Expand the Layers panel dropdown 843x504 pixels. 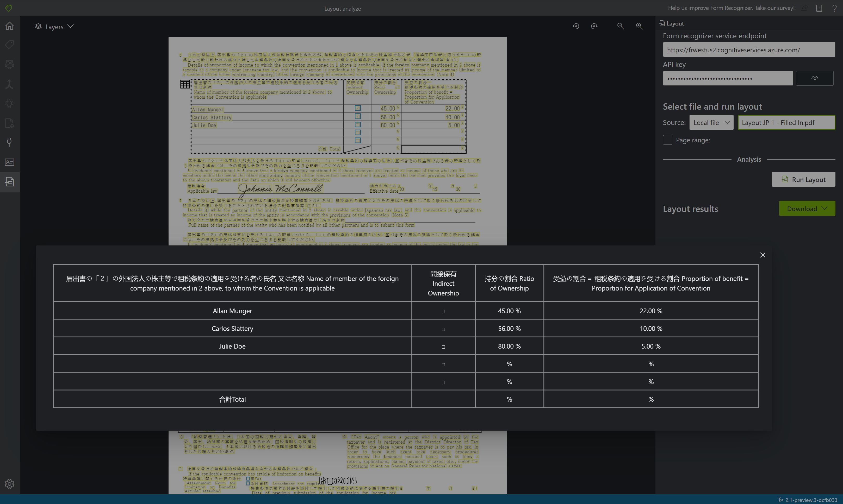tap(71, 26)
